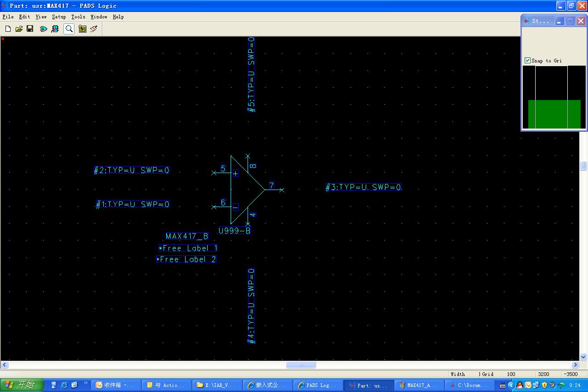Click the Open folder toolbar icon
The width and height of the screenshot is (588, 392).
19,29
